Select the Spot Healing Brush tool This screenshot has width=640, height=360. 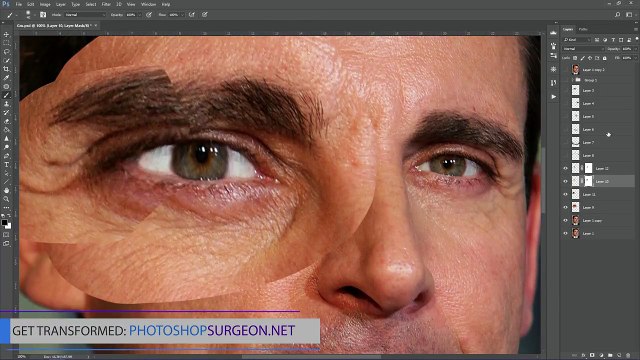point(7,87)
